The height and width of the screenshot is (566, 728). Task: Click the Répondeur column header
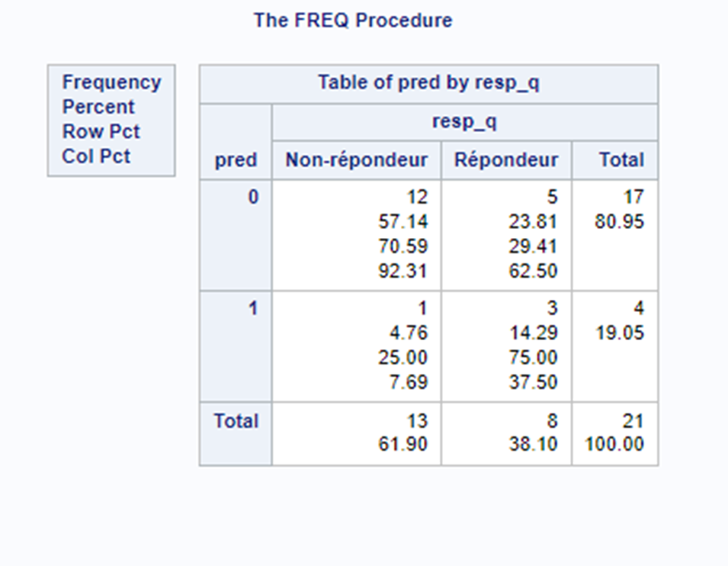506,160
